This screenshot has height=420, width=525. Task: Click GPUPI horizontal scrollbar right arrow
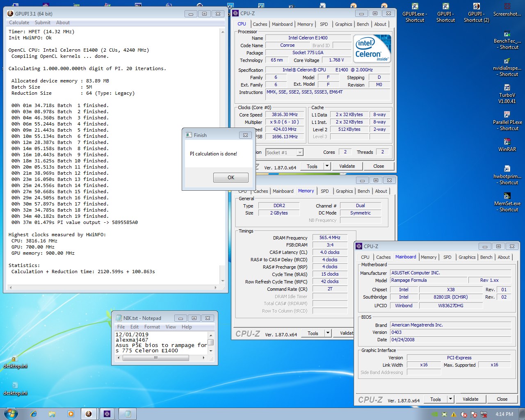pyautogui.click(x=216, y=288)
